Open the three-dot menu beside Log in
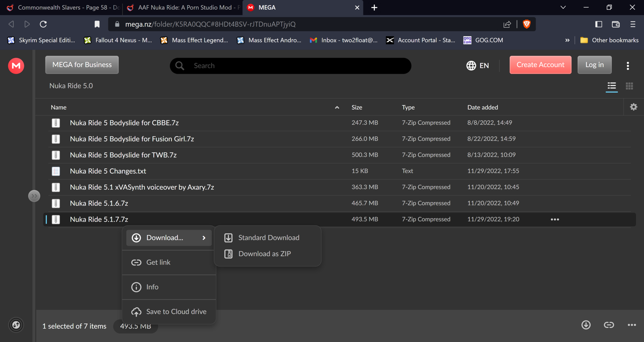The width and height of the screenshot is (644, 342). (x=628, y=66)
